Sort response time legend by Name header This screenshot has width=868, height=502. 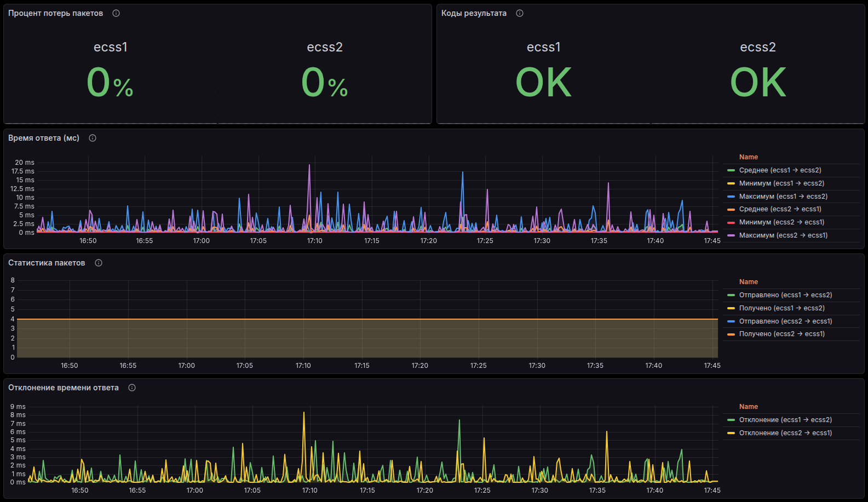[x=748, y=157]
